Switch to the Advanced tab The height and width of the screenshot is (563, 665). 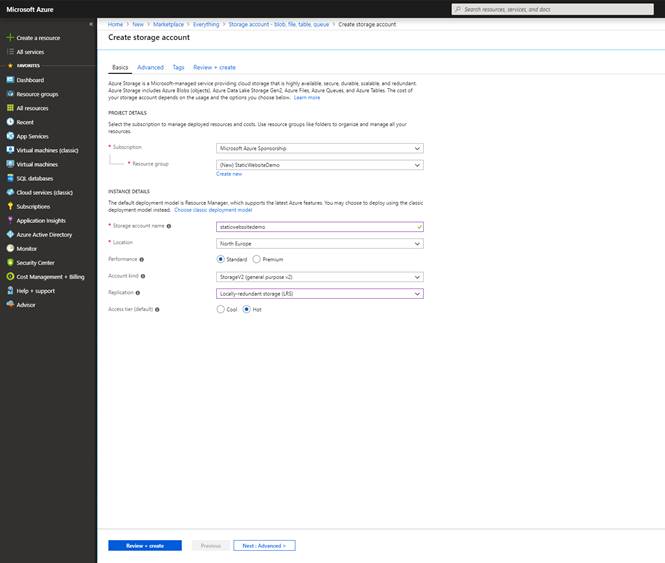tap(150, 67)
